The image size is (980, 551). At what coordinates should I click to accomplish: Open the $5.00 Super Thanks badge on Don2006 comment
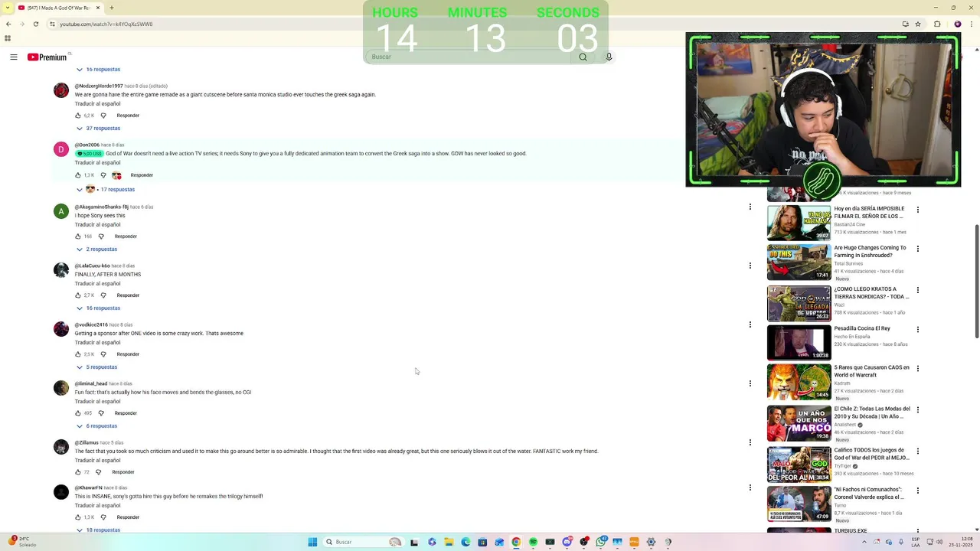pyautogui.click(x=90, y=154)
